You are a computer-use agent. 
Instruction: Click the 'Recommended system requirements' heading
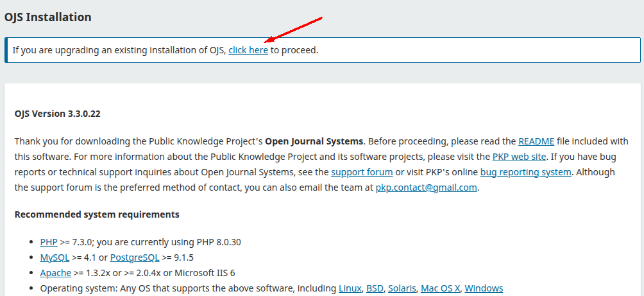(97, 214)
